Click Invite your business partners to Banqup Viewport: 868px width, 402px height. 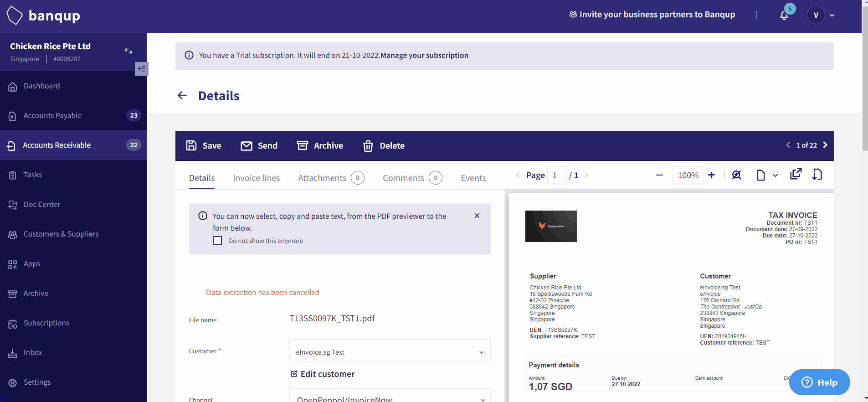point(652,15)
